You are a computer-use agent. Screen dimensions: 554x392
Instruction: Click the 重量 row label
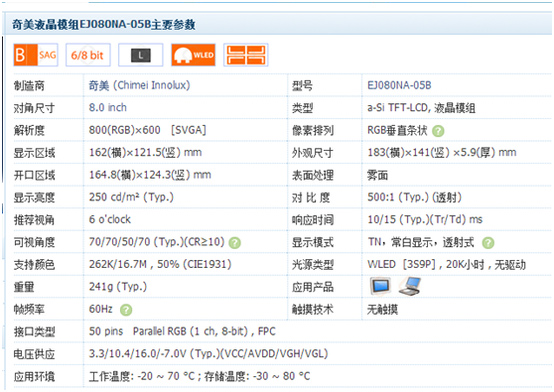click(24, 287)
